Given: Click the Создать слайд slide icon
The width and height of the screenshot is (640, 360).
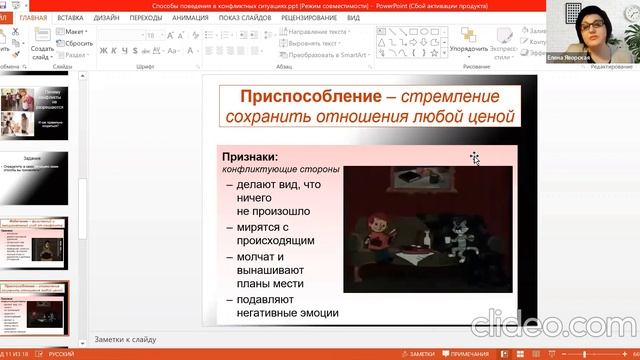Looking at the screenshot, I should pos(42,35).
